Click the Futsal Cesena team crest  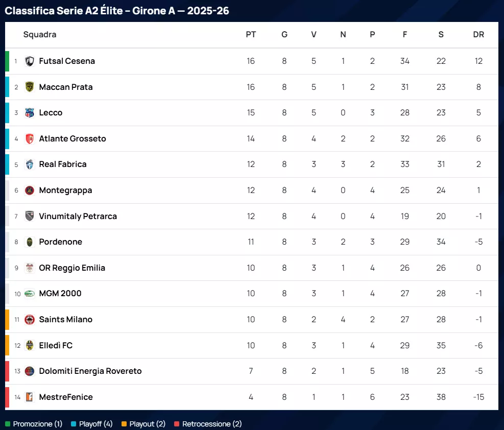[30, 61]
